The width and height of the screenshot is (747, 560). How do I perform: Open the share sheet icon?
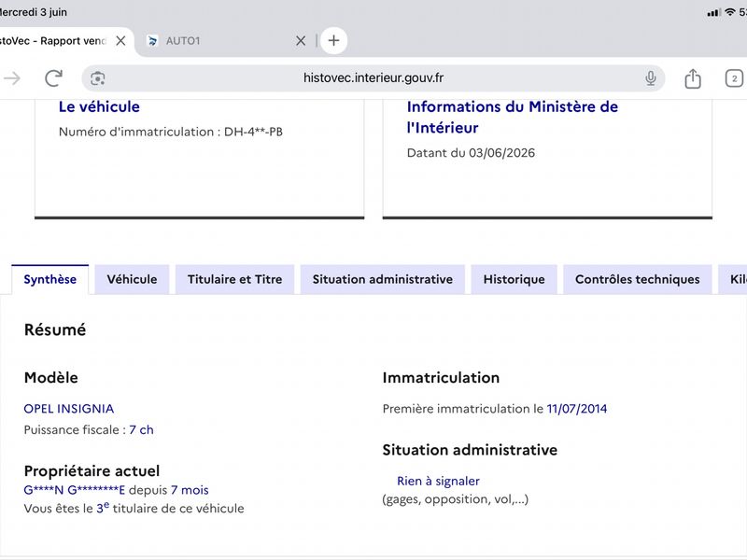(693, 78)
